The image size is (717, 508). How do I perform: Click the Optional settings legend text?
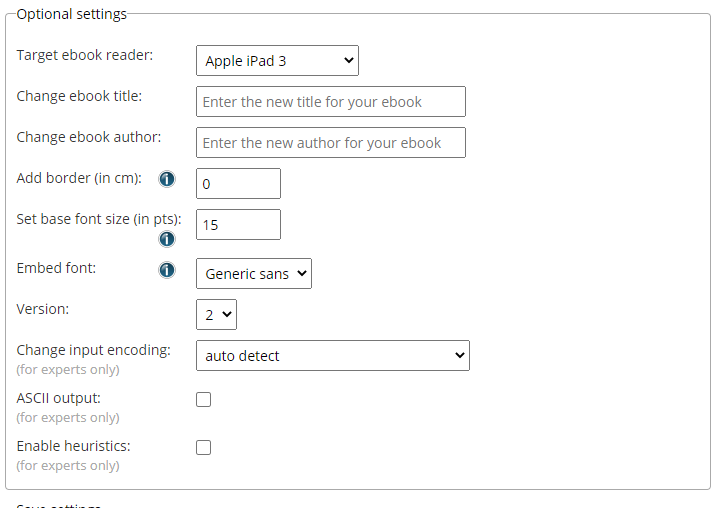tap(72, 14)
